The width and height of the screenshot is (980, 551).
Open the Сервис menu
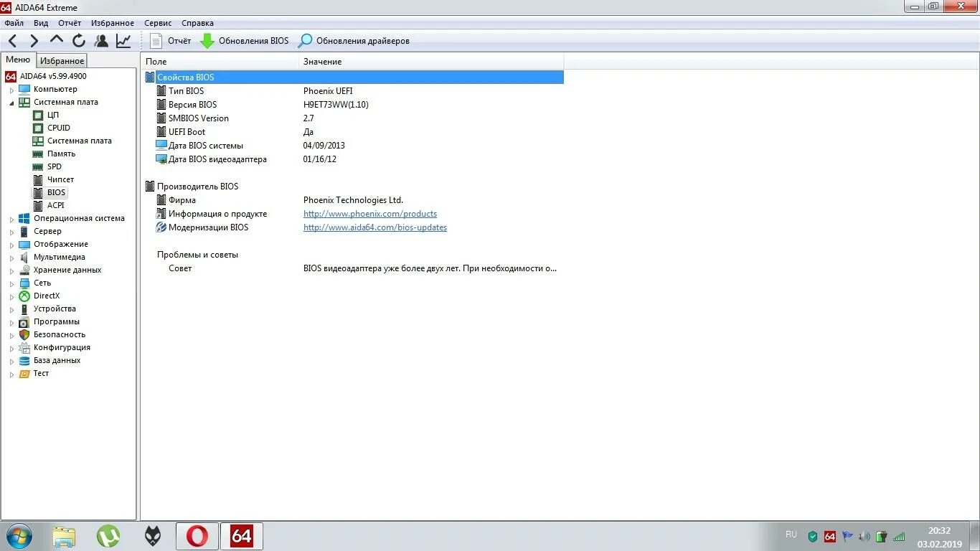pyautogui.click(x=157, y=22)
